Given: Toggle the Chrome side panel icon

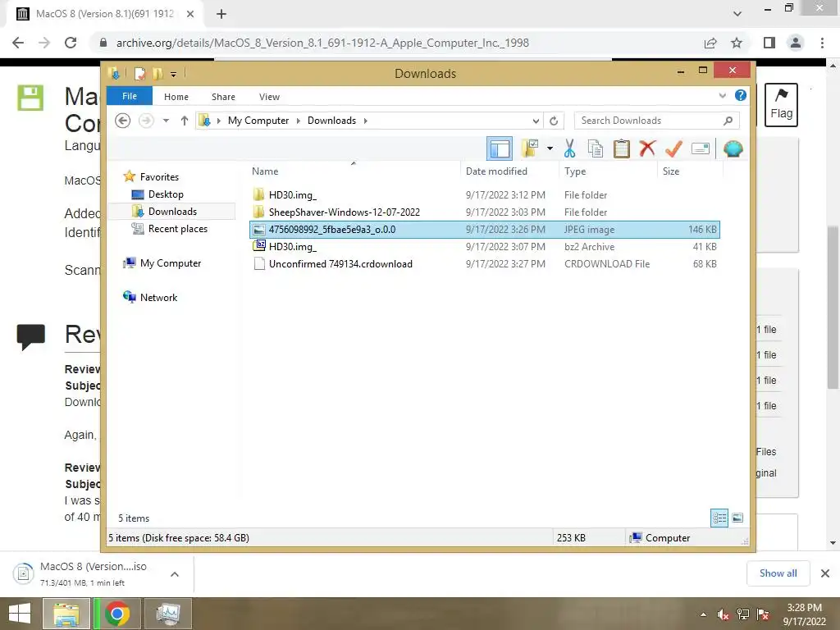Looking at the screenshot, I should click(769, 43).
